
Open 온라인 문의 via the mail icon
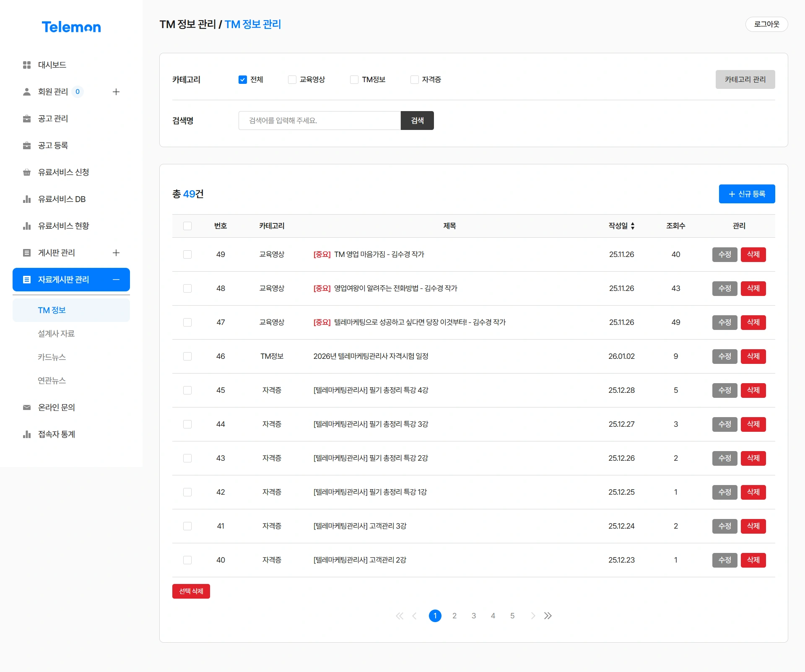pyautogui.click(x=26, y=407)
